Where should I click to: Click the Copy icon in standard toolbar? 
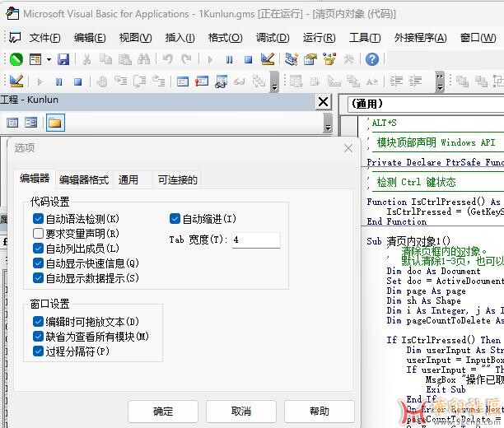(105, 59)
